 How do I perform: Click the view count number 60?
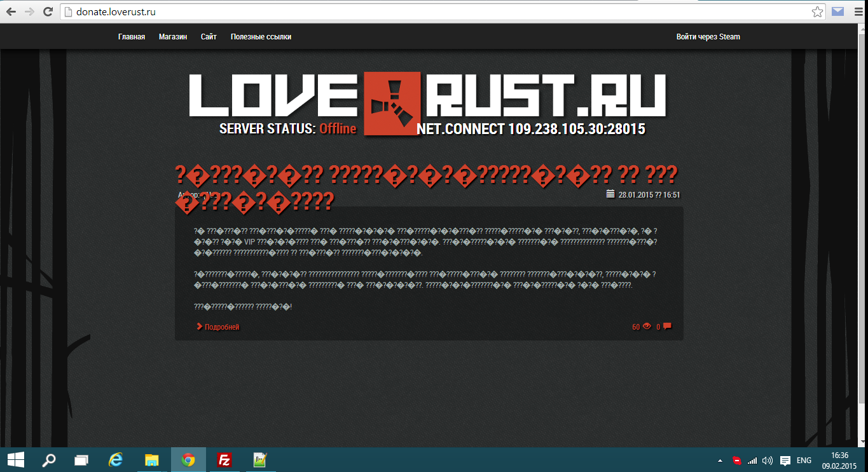(x=636, y=327)
